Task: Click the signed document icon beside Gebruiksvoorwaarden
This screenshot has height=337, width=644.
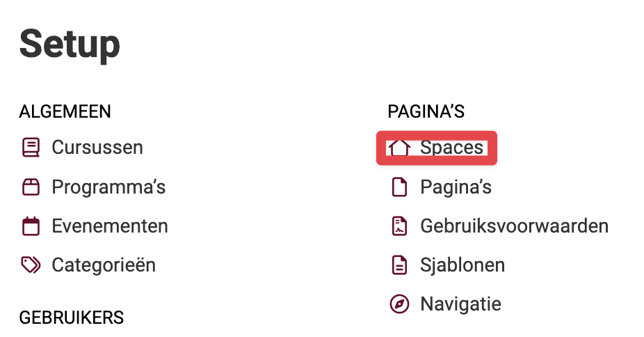Action: coord(399,226)
